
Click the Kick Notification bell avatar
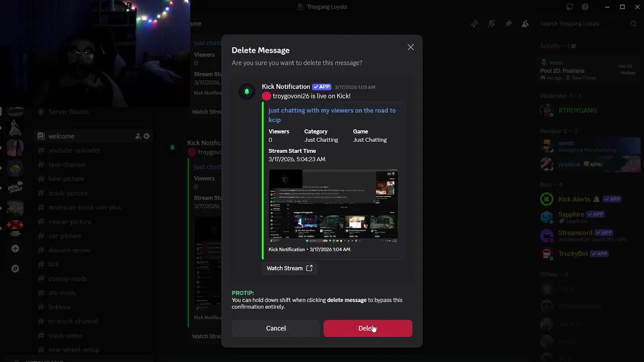point(247,92)
